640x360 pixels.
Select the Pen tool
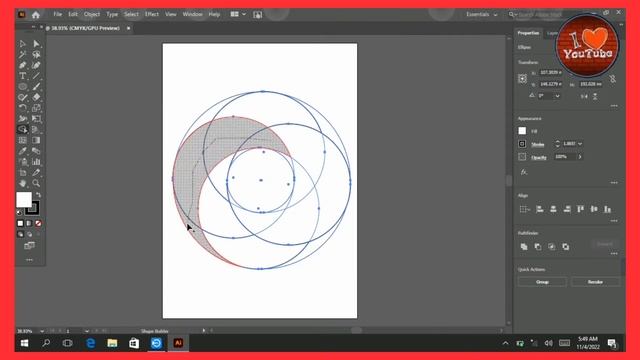tap(23, 65)
